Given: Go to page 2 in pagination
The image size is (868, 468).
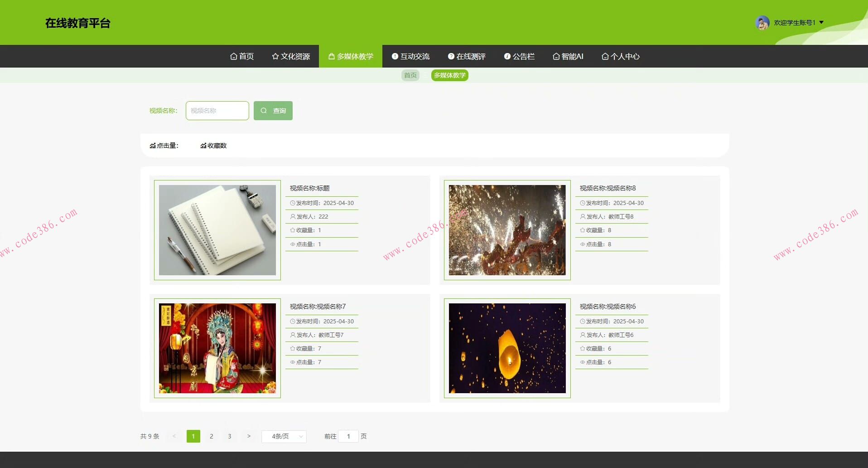Looking at the screenshot, I should 212,436.
